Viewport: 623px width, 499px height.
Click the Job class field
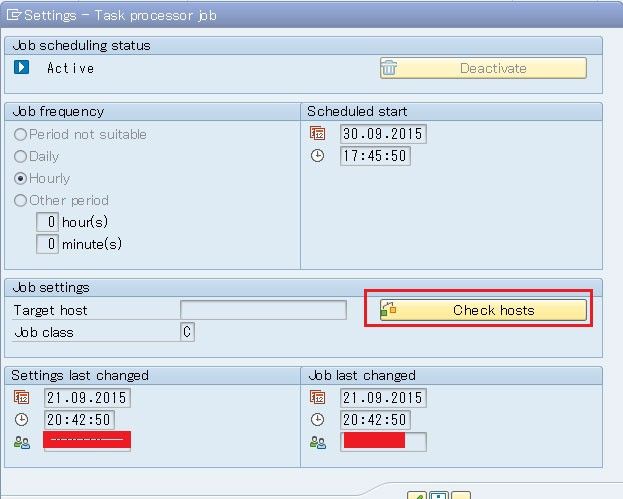coord(187,332)
